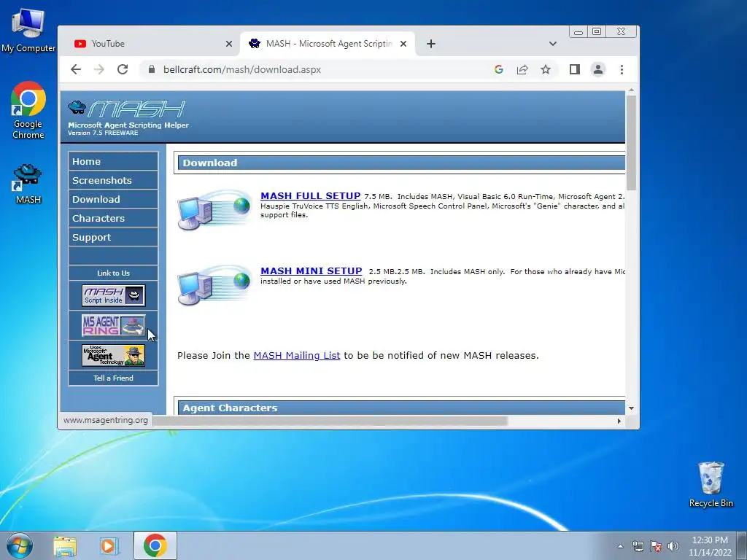Open Windows Explorer from taskbar
Image resolution: width=747 pixels, height=560 pixels.
[x=65, y=546]
